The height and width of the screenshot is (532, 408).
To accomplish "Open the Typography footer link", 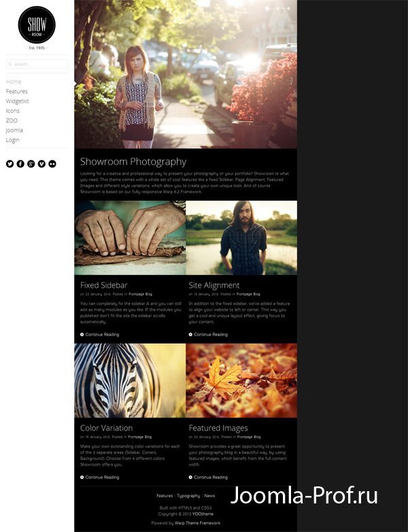I will coord(188,496).
